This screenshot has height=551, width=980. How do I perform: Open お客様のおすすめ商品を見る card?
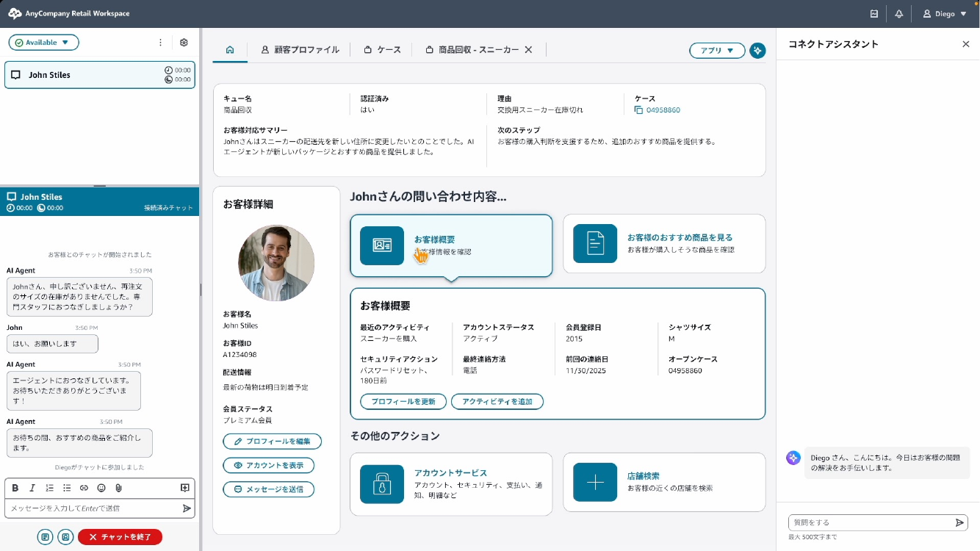(x=664, y=244)
